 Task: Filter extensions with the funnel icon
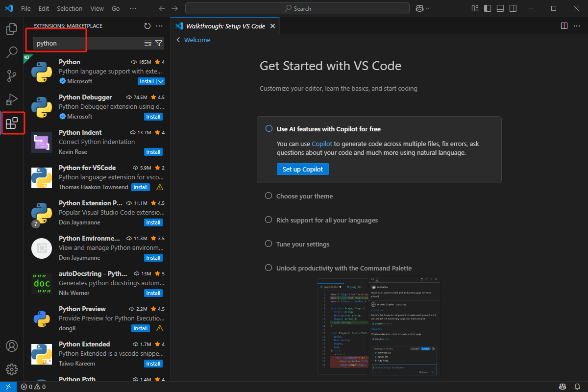pos(159,43)
